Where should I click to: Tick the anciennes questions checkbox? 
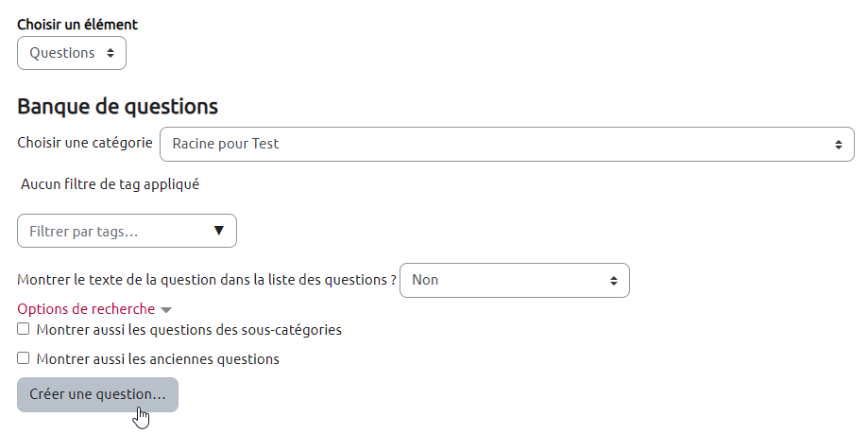[24, 358]
